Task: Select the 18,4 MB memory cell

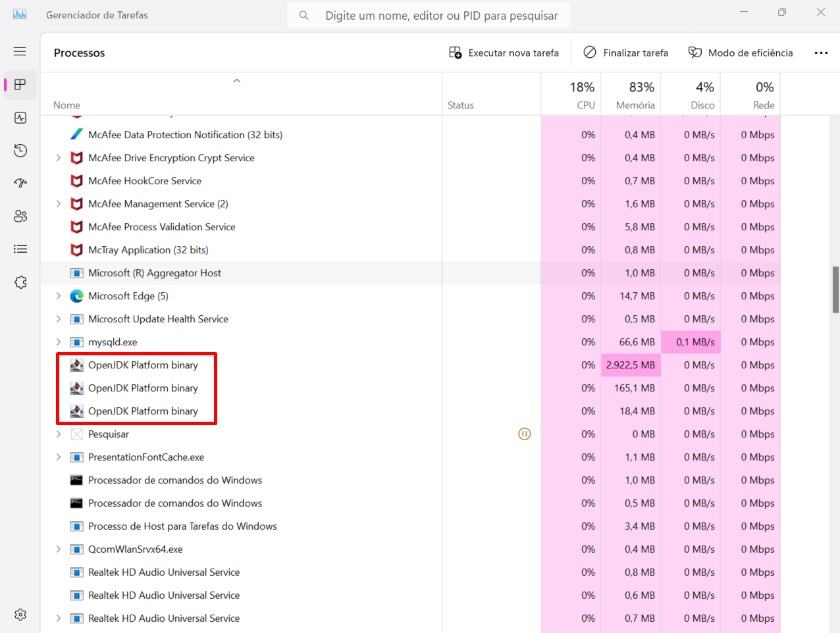Action: 631,411
